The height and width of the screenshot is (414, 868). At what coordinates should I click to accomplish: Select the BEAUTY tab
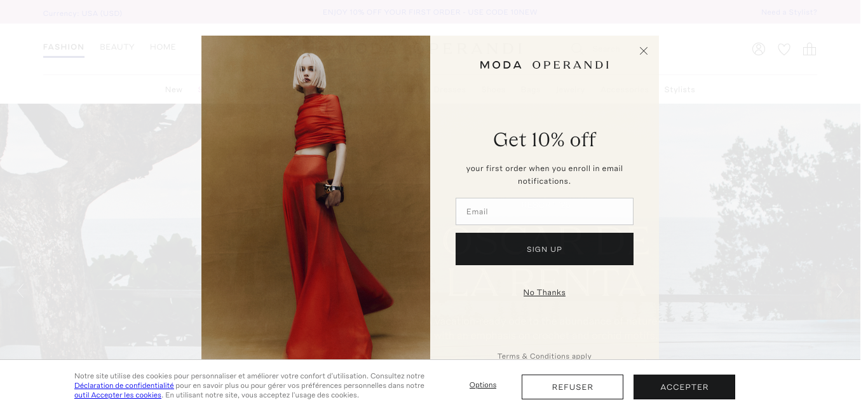(117, 47)
